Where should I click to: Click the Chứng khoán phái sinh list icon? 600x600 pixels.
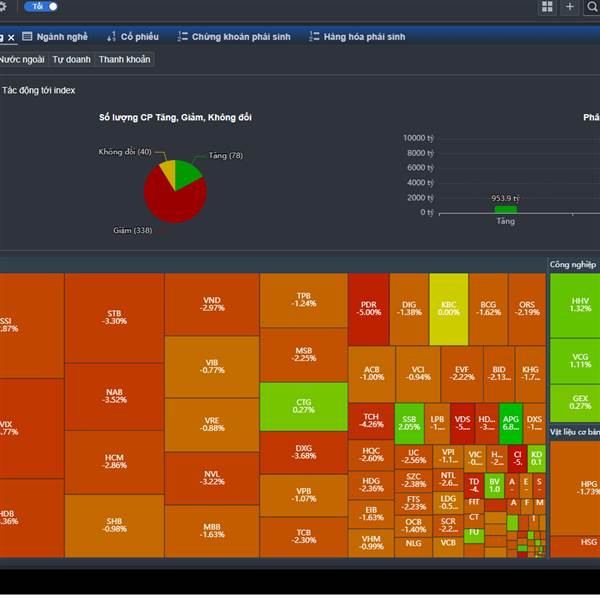(183, 37)
